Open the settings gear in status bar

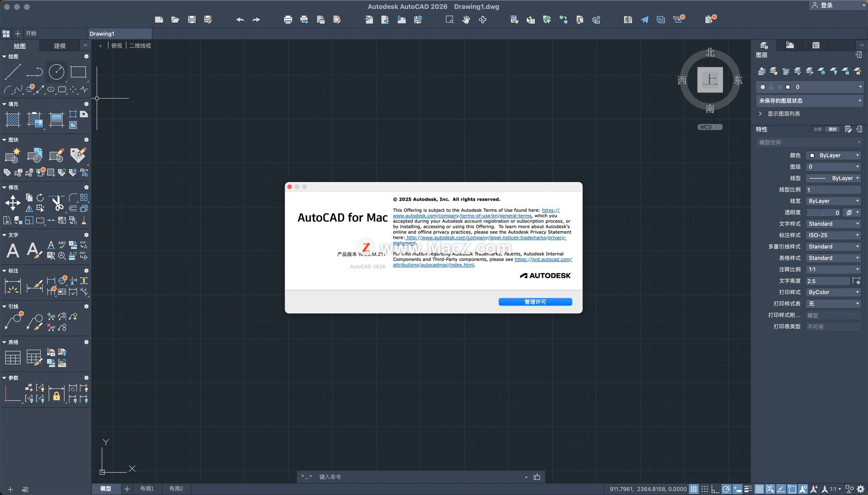click(861, 489)
